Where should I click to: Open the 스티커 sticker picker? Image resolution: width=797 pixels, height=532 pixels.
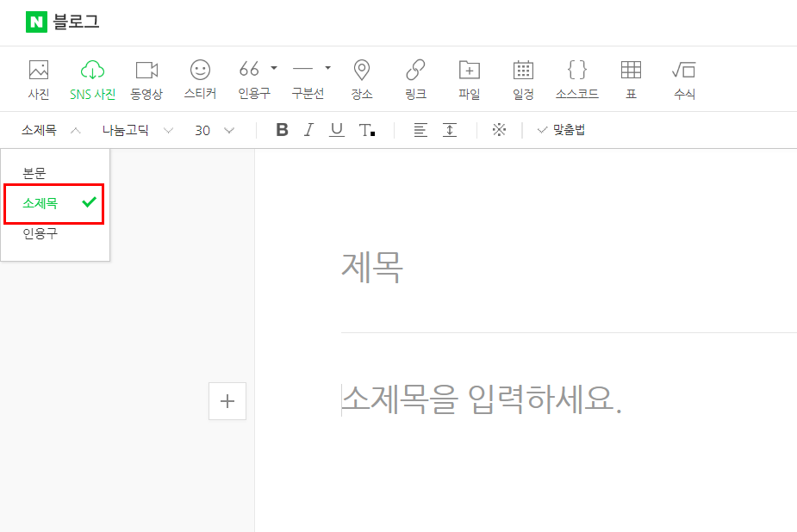pos(200,80)
